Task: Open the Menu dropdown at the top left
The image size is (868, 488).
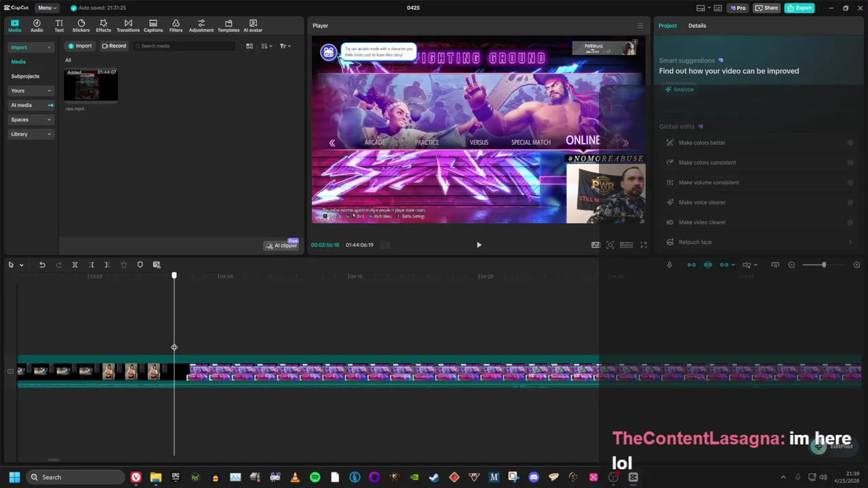Action: pos(47,8)
